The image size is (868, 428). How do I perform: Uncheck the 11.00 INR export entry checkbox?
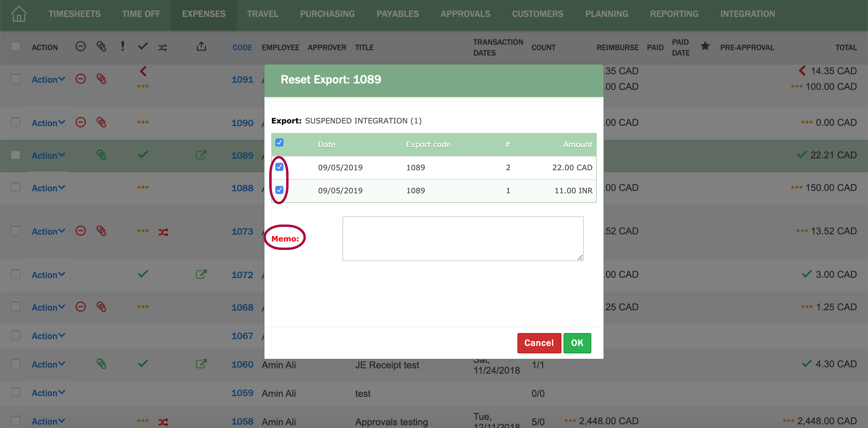pyautogui.click(x=279, y=190)
